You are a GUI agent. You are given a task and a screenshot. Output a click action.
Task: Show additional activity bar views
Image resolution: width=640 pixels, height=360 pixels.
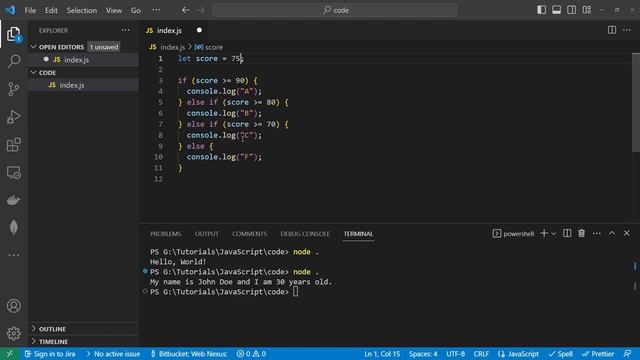coord(13,255)
